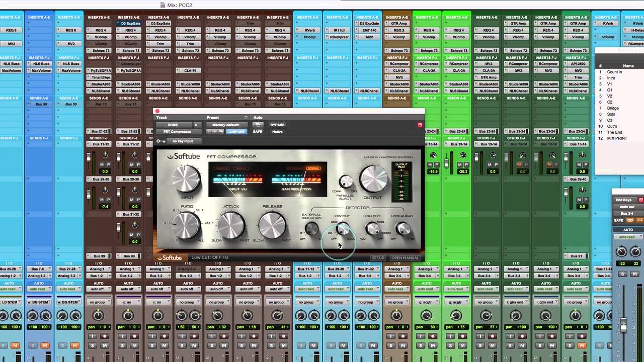
Task: Click the End Keys volume fader handle
Action: pyautogui.click(x=623, y=325)
